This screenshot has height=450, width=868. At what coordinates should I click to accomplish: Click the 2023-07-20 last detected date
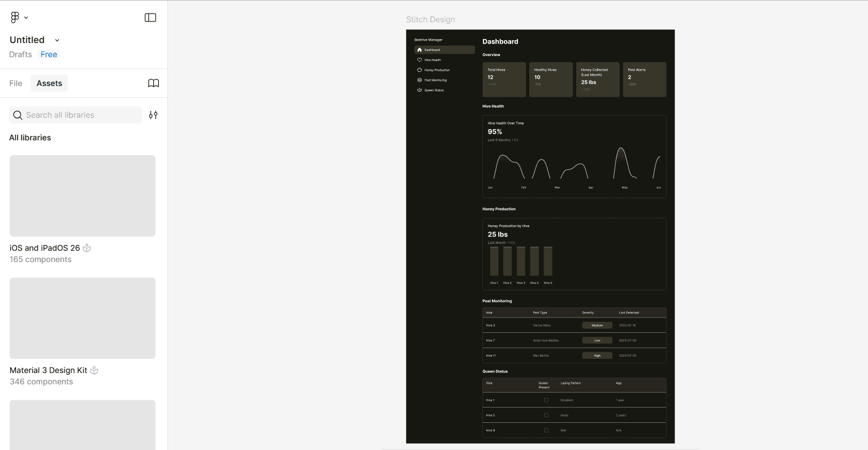tap(628, 341)
